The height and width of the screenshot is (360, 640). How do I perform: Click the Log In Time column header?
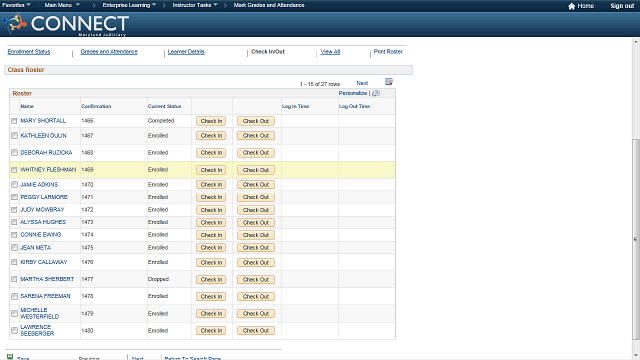point(296,106)
